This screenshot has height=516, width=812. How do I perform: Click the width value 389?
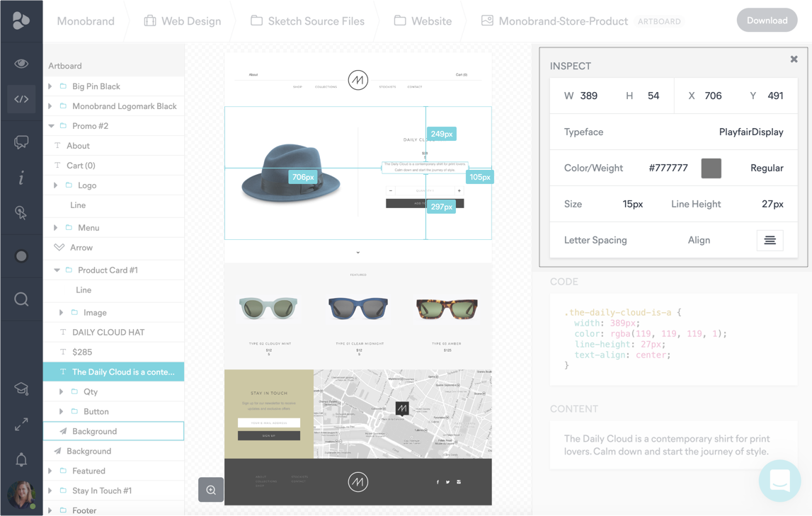click(x=589, y=96)
